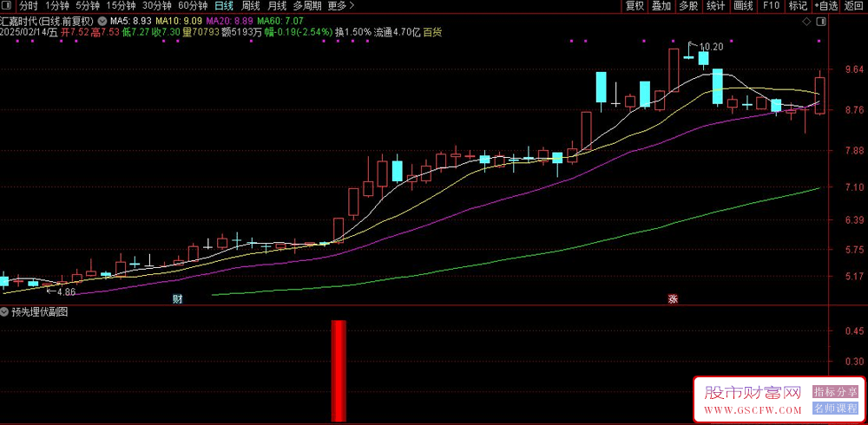Click the 标记 mark button
Screen dimensions: 868x425
798,6
